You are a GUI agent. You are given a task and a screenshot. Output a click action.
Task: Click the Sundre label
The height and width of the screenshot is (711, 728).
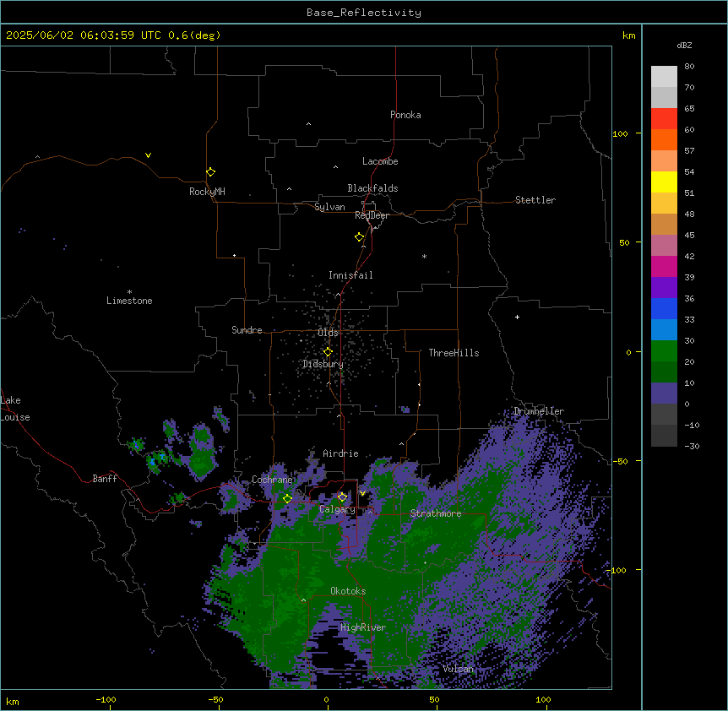coord(247,330)
